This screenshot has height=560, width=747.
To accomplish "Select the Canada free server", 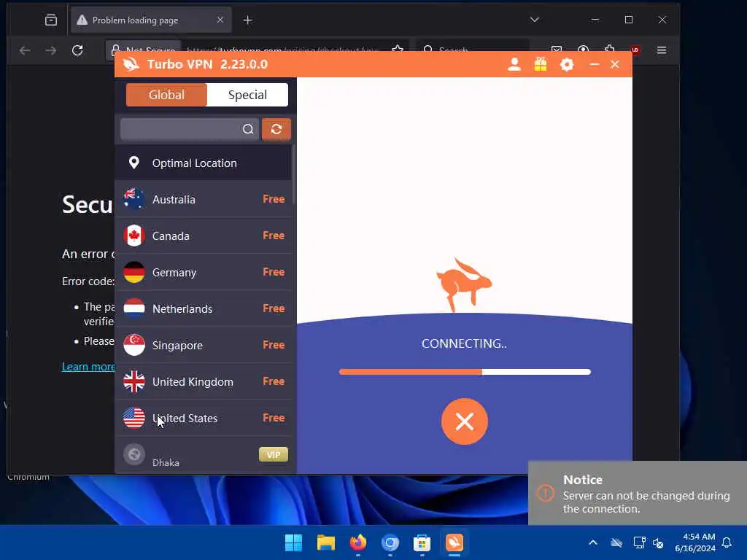I will coord(203,236).
